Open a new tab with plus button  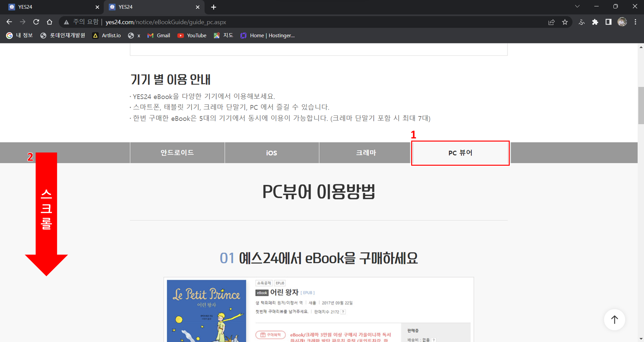click(213, 7)
